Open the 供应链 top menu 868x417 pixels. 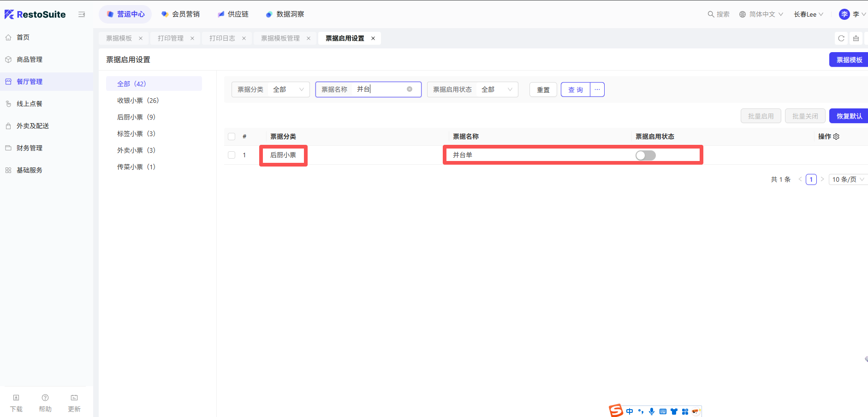(233, 14)
